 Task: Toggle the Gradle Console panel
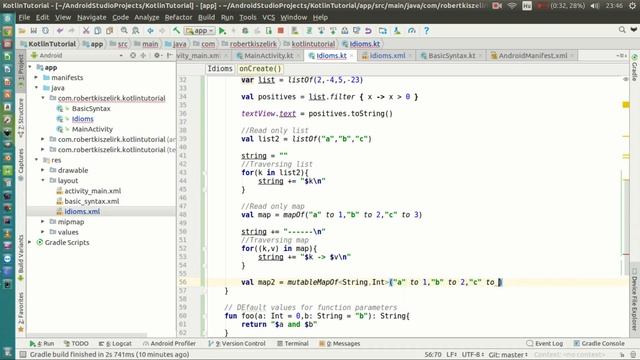pyautogui.click(x=599, y=343)
